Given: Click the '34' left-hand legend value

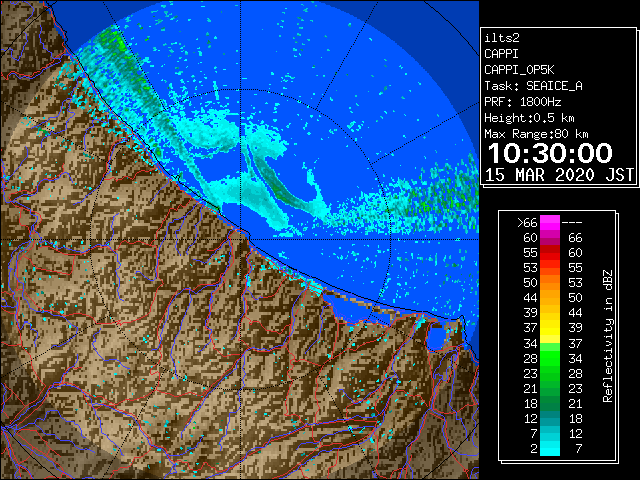Looking at the screenshot, I should 531,344.
